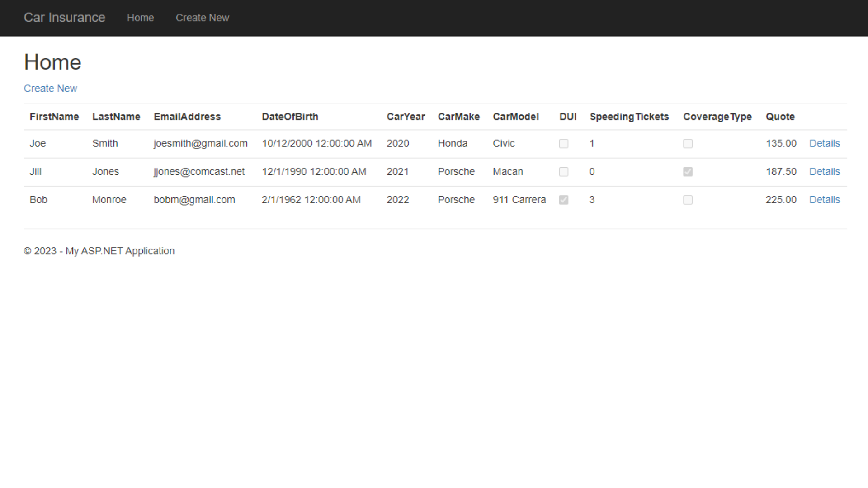Click speeding tickets value 0 for Jill
This screenshot has height=488, width=868.
point(592,172)
